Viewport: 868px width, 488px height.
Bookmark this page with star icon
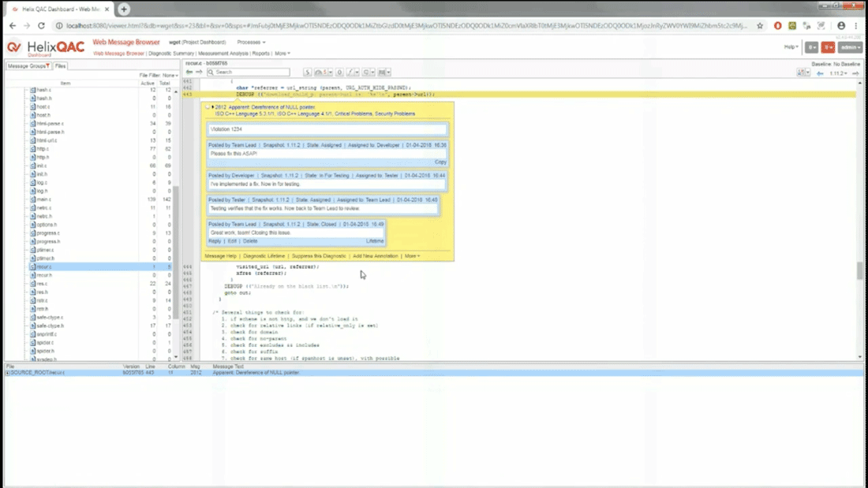coord(760,25)
